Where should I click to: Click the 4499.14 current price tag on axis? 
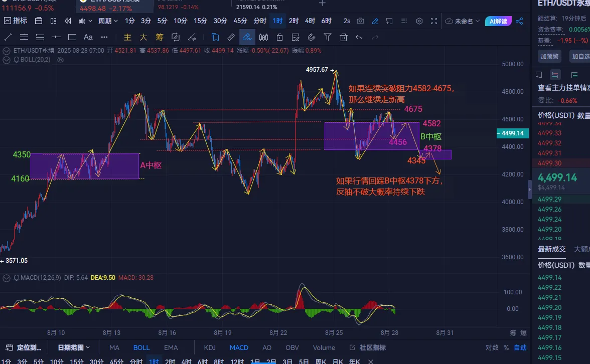pos(513,133)
